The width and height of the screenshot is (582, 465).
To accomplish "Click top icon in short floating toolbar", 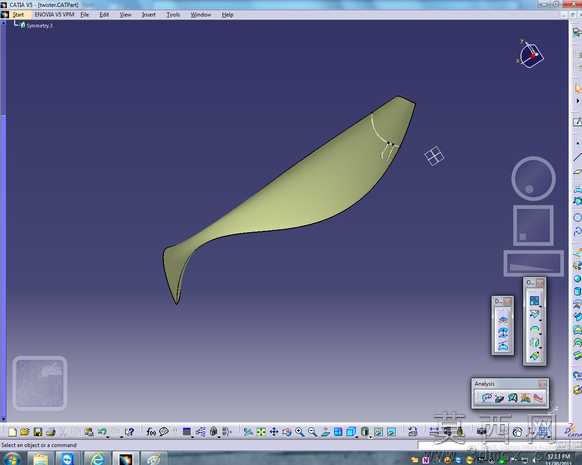I will (503, 318).
